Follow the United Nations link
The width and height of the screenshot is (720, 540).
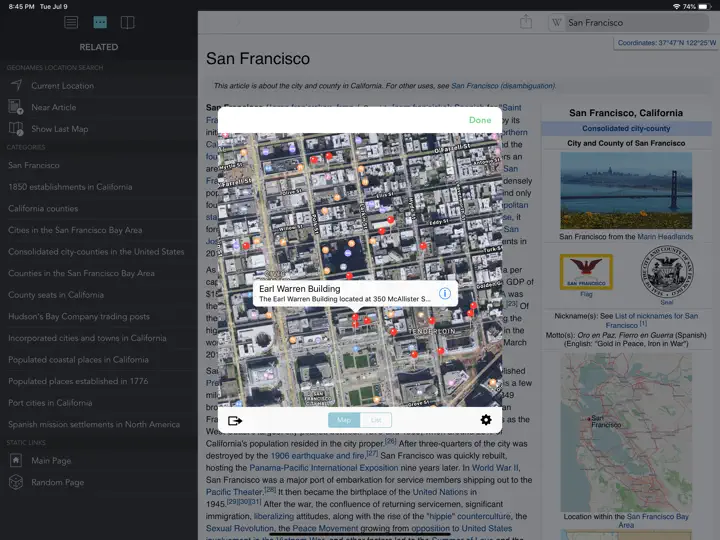click(440, 492)
